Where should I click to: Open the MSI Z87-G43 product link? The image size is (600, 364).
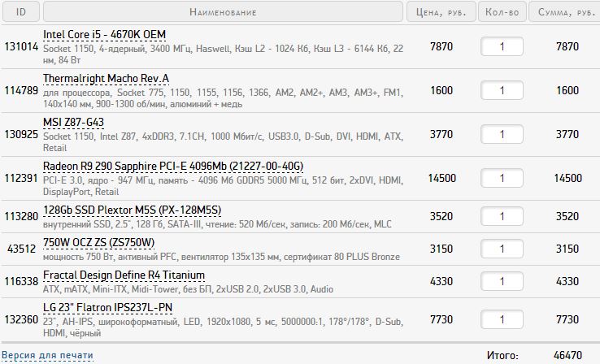click(73, 123)
